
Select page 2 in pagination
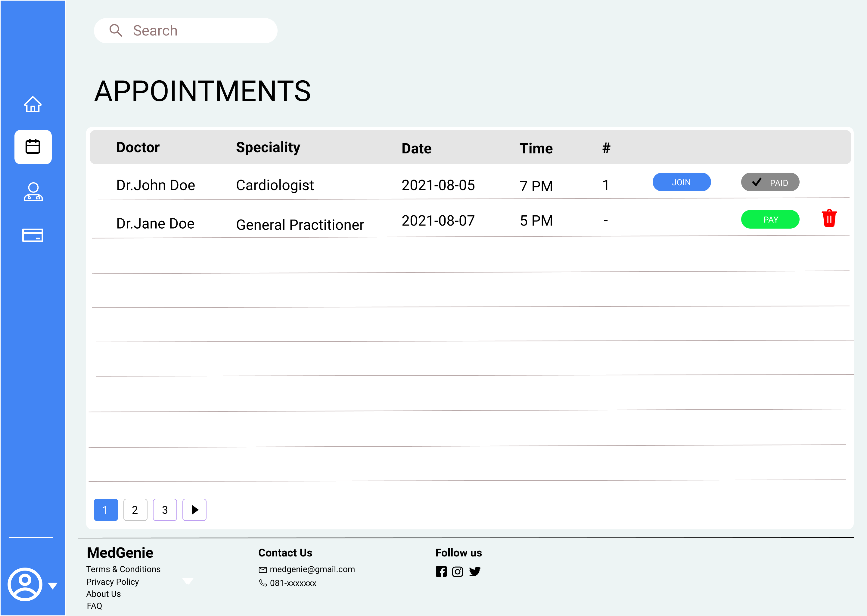[x=135, y=510]
